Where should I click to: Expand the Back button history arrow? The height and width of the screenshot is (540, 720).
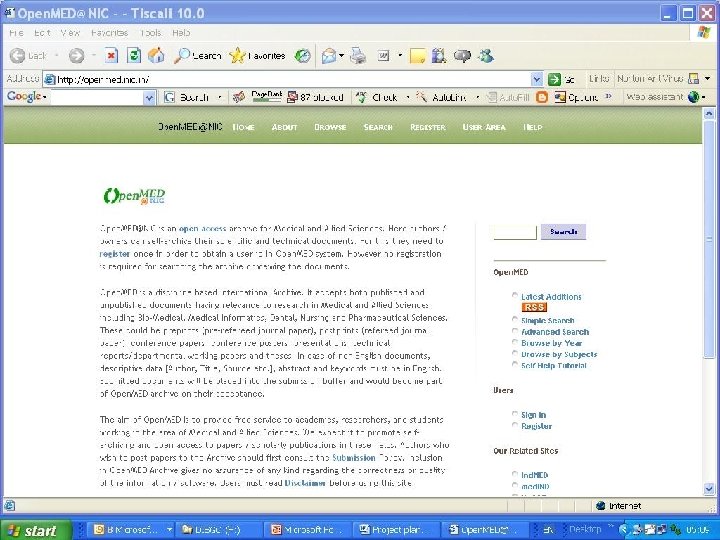pos(56,56)
